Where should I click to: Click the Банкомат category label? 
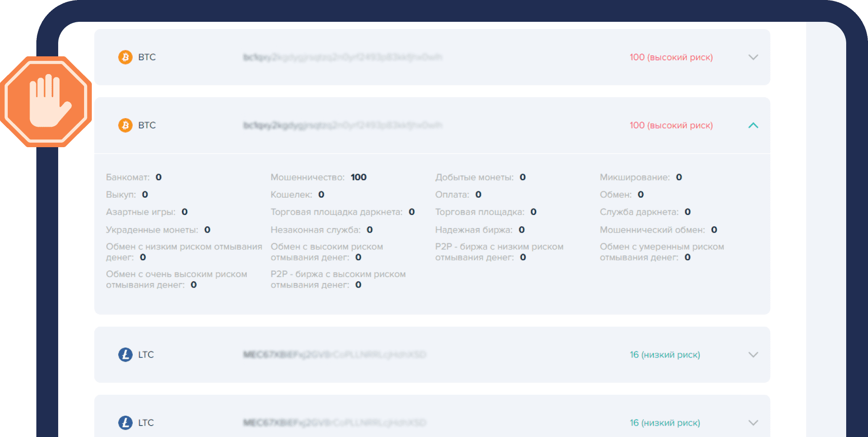pyautogui.click(x=128, y=177)
